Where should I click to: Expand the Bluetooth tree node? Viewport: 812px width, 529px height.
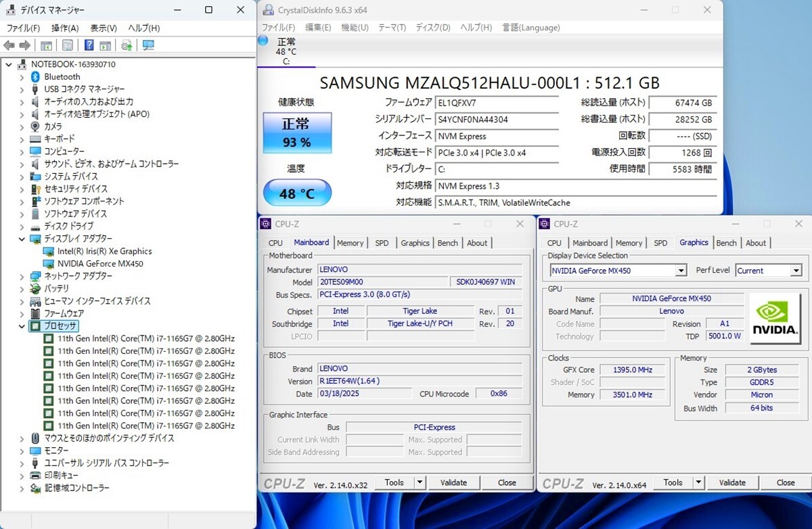[x=22, y=76]
